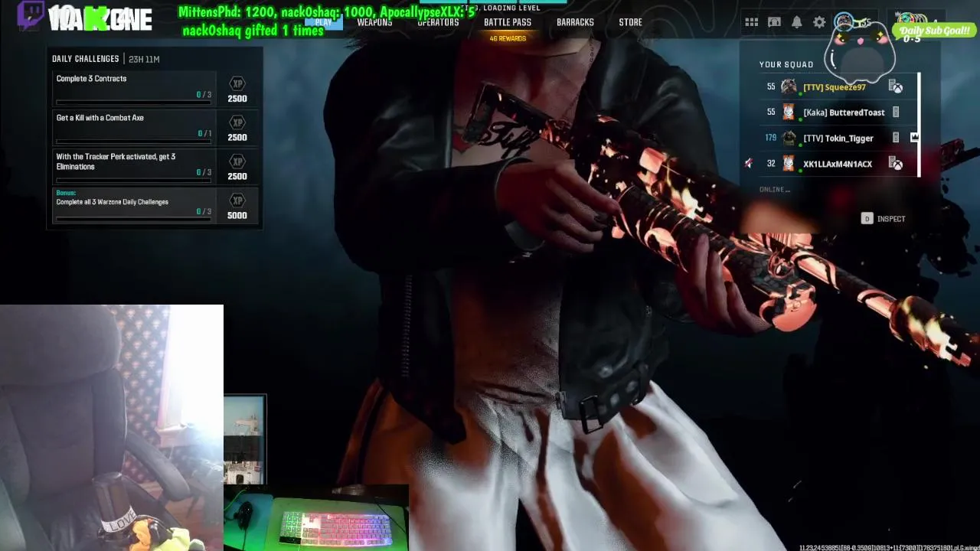Screen dimensions: 980x551
Task: Click the party leader crown icon
Action: point(914,137)
